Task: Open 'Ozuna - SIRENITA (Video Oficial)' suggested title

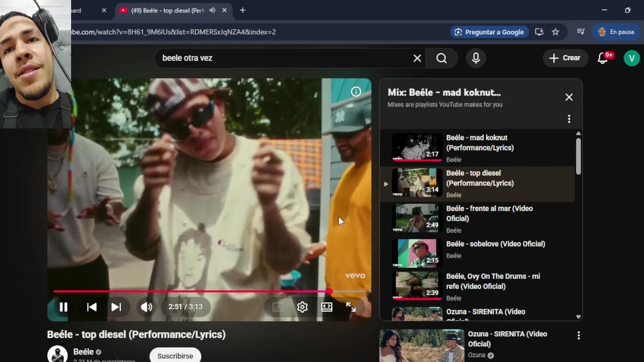Action: tap(507, 339)
